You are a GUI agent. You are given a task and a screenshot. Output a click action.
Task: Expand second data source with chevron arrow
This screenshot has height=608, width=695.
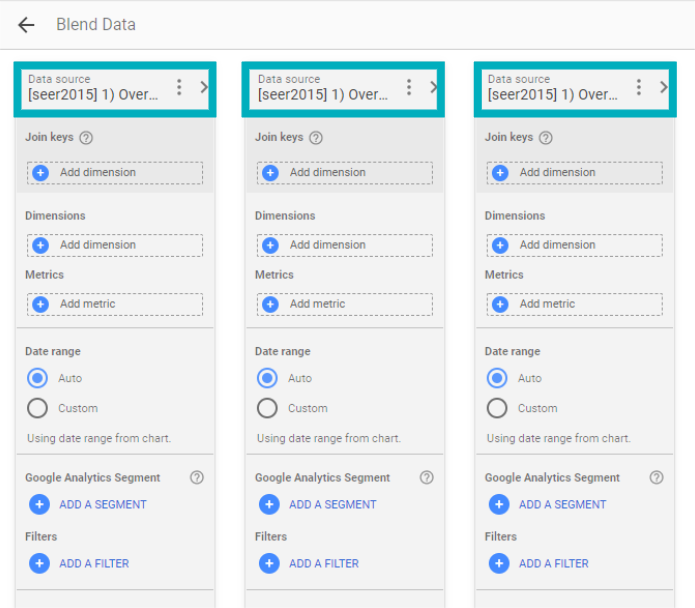click(434, 87)
